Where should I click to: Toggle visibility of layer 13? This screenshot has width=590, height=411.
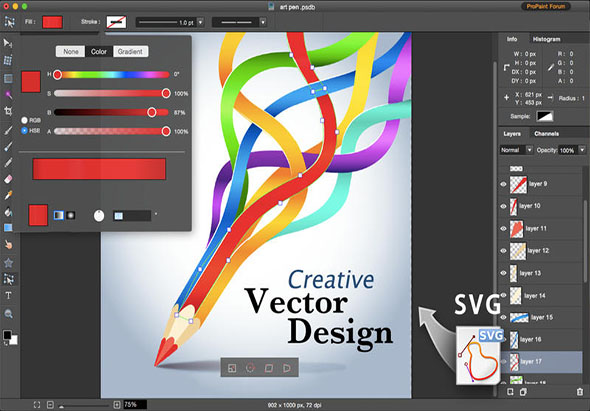tap(503, 273)
